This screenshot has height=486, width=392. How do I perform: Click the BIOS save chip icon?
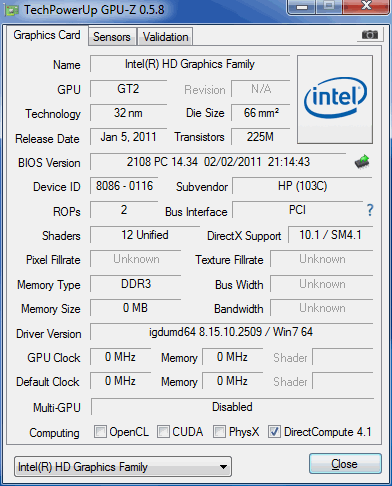[x=362, y=162]
